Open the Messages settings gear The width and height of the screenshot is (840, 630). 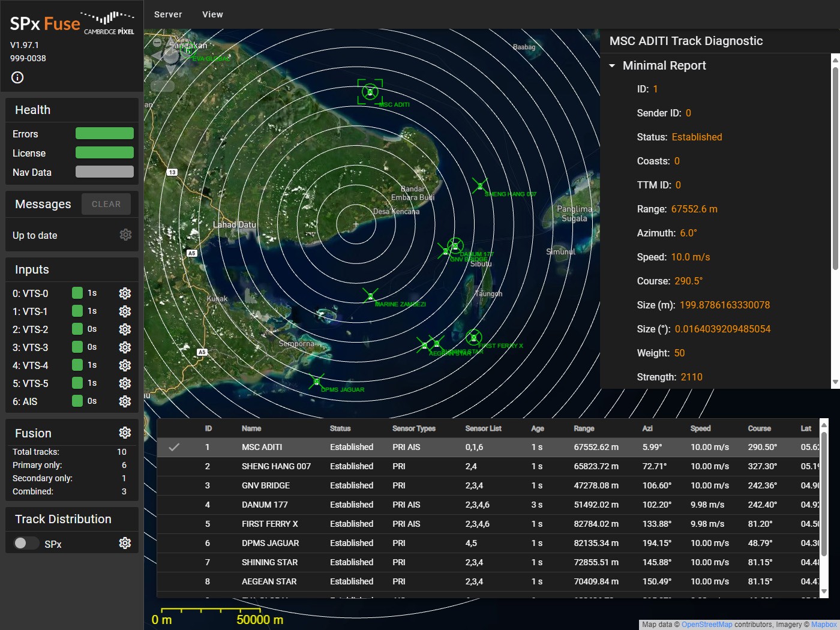pos(125,235)
